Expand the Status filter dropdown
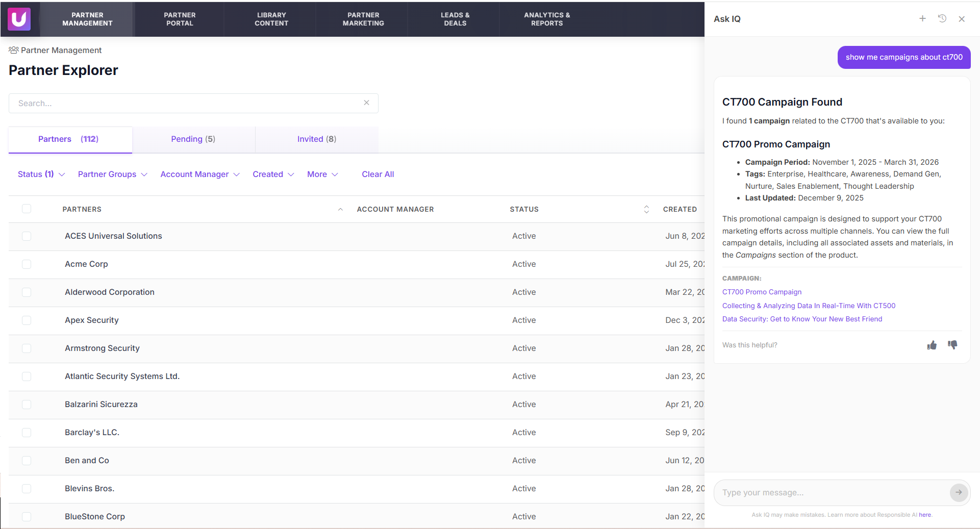This screenshot has height=529, width=980. pos(41,174)
